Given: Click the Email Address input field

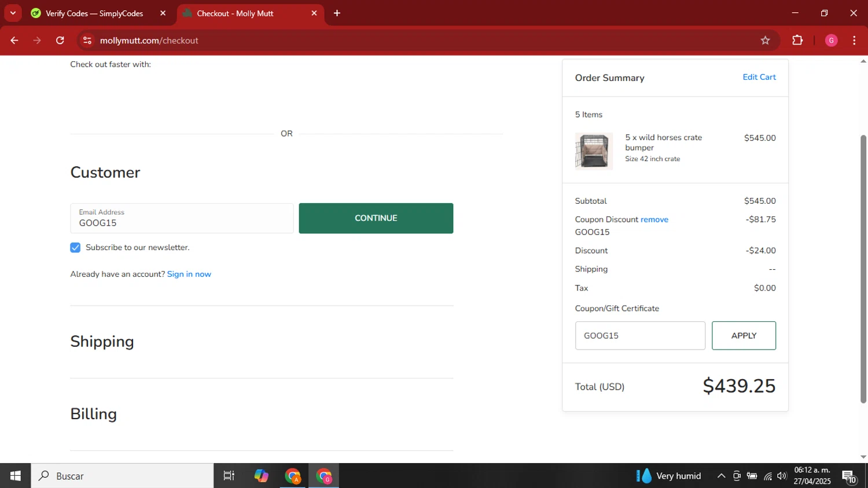Looking at the screenshot, I should click(182, 218).
